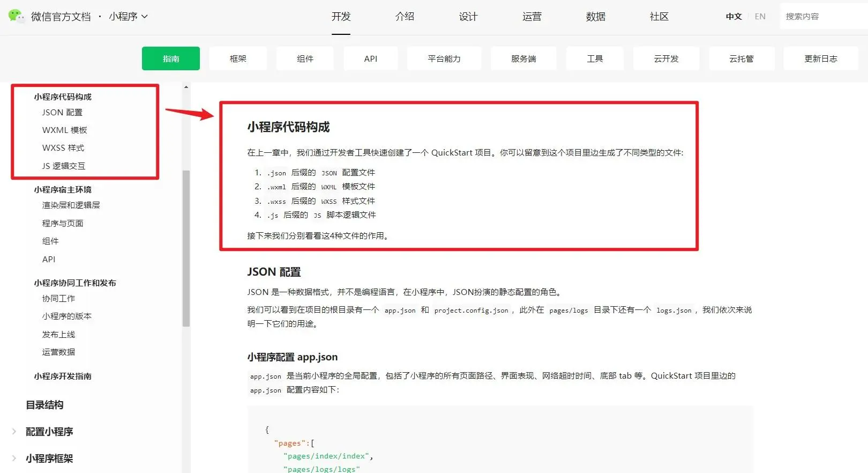868x473 pixels.
Task: Click the .wxml list item text
Action: point(321,187)
